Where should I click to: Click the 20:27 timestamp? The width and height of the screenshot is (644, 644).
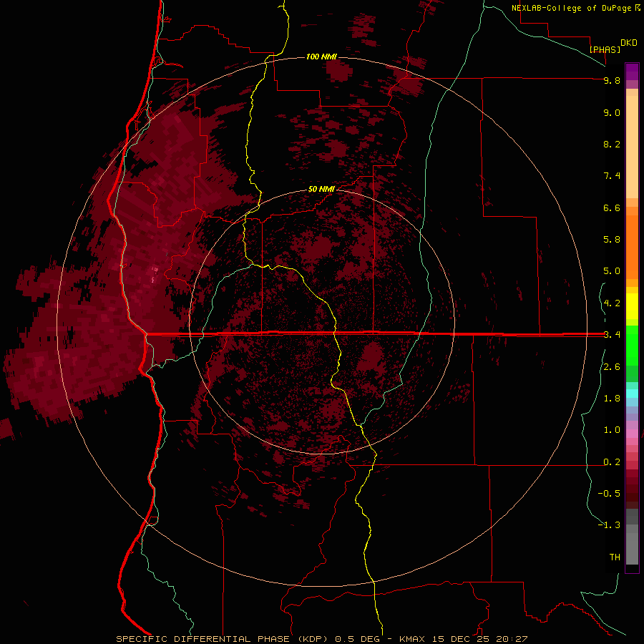click(512, 639)
